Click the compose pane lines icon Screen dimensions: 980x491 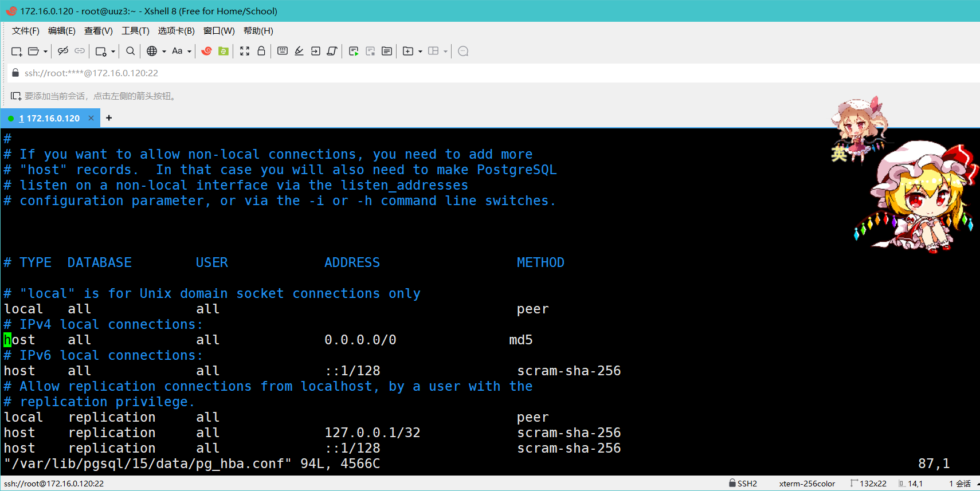pos(387,52)
